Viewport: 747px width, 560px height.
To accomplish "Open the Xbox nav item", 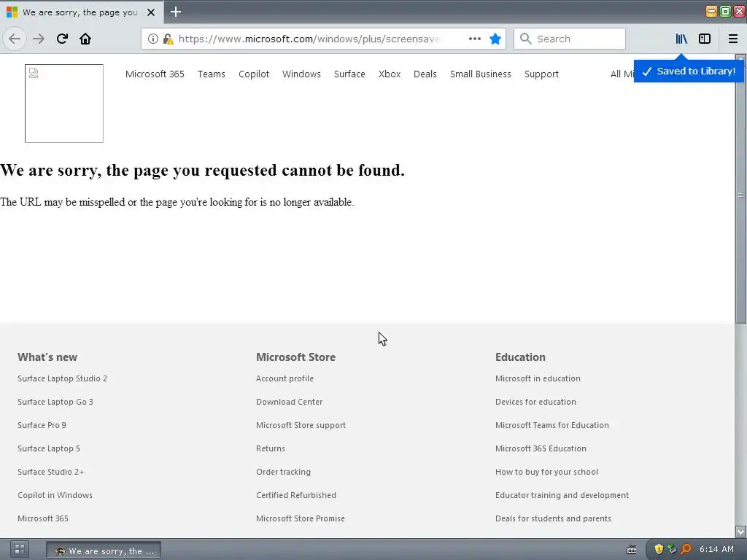I will (390, 74).
